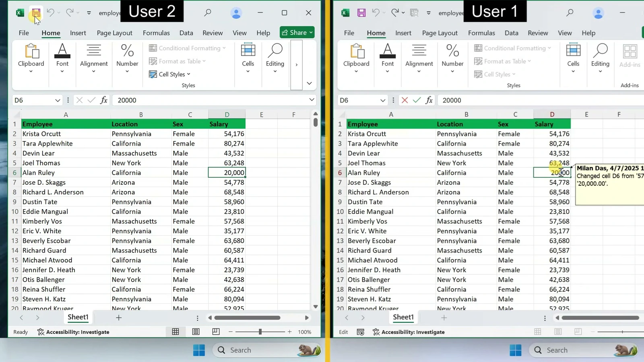The width and height of the screenshot is (644, 362).
Task: Add new sheet in User 2 window
Action: click(119, 318)
